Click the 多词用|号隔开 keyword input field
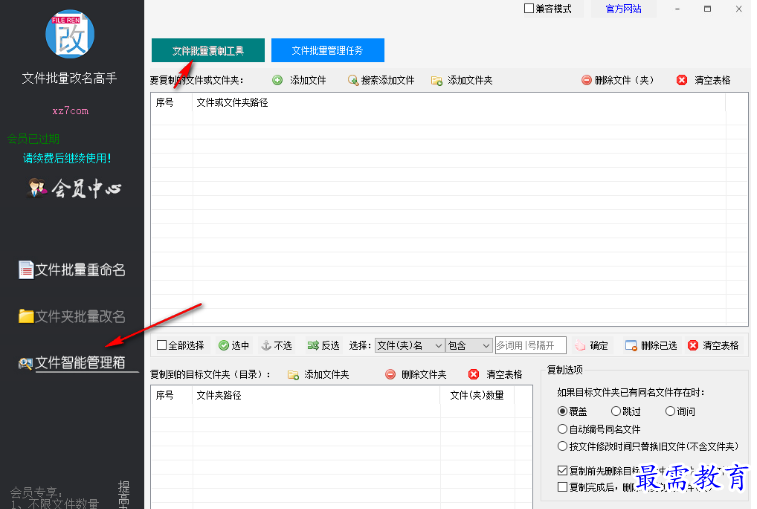 tap(531, 345)
